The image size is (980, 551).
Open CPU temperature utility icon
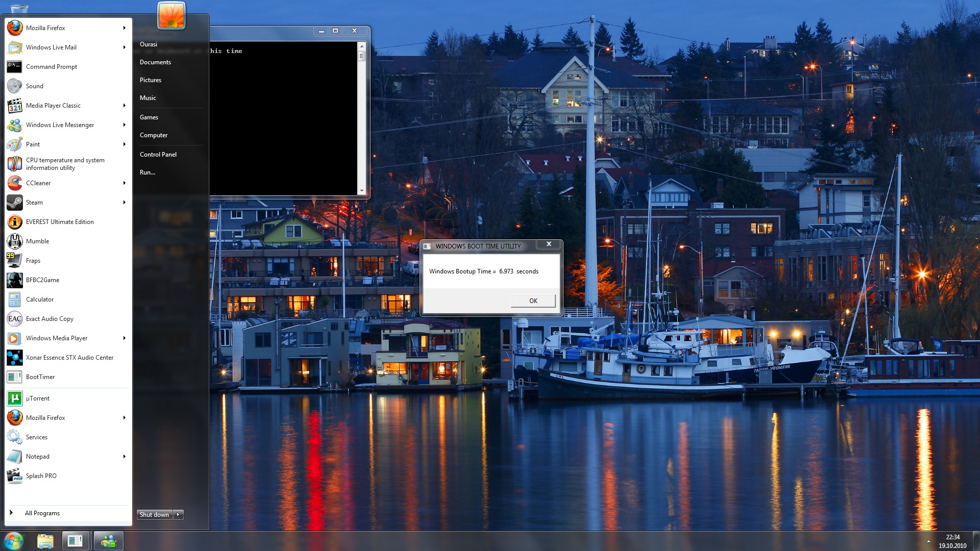[x=15, y=164]
